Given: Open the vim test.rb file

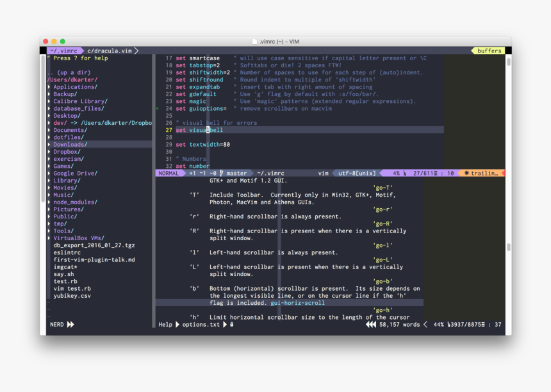Looking at the screenshot, I should (x=72, y=288).
